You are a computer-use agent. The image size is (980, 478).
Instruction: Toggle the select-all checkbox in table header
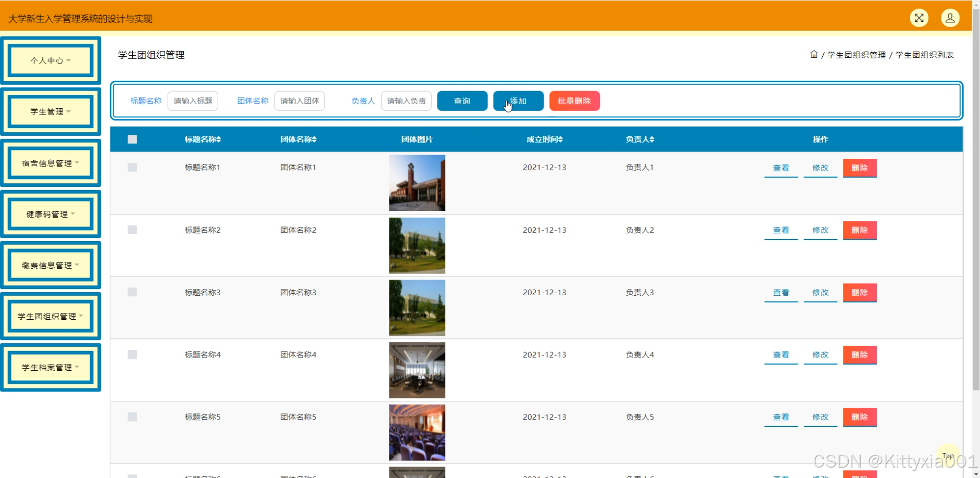pos(132,140)
